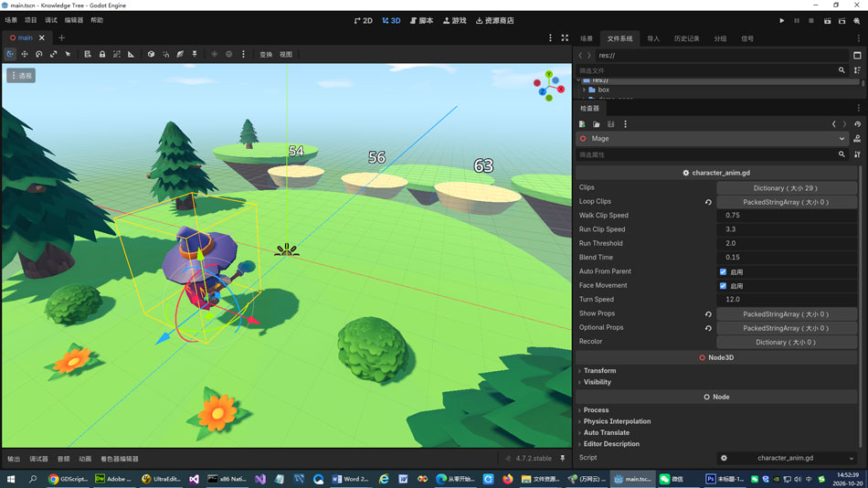Viewport: 868px width, 488px height.
Task: Toggle the snap magnet icon
Action: coord(165,54)
